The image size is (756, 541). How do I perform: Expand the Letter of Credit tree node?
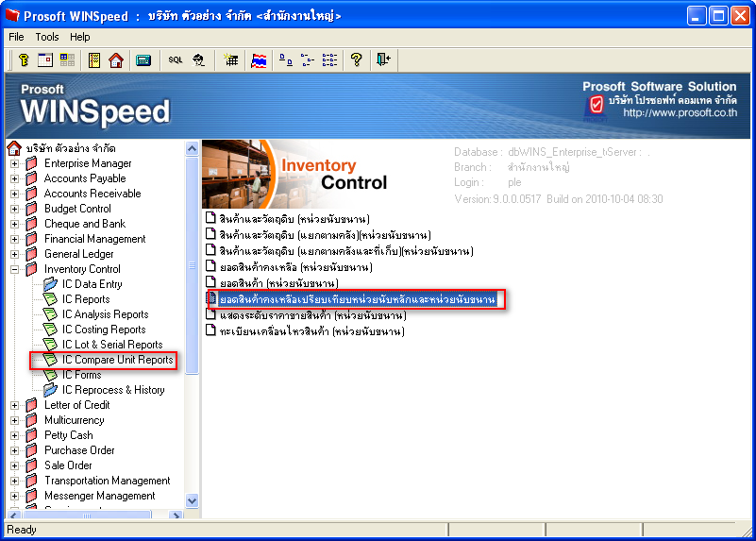pos(14,405)
